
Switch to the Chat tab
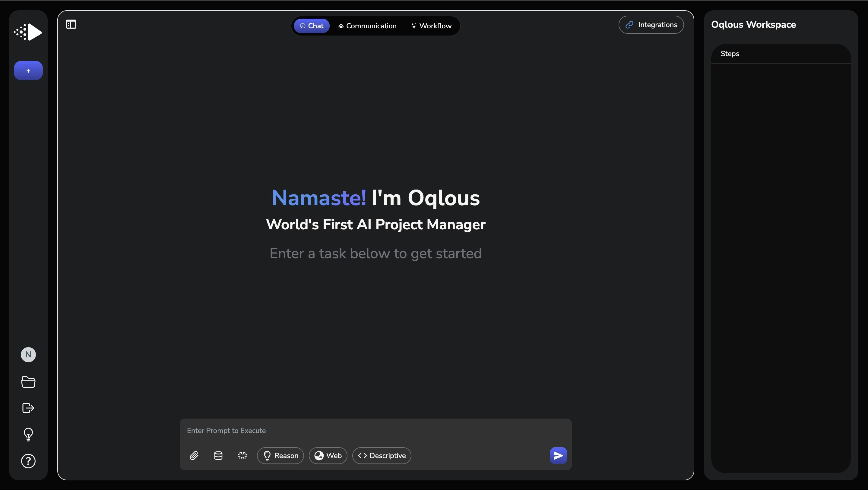tap(312, 26)
